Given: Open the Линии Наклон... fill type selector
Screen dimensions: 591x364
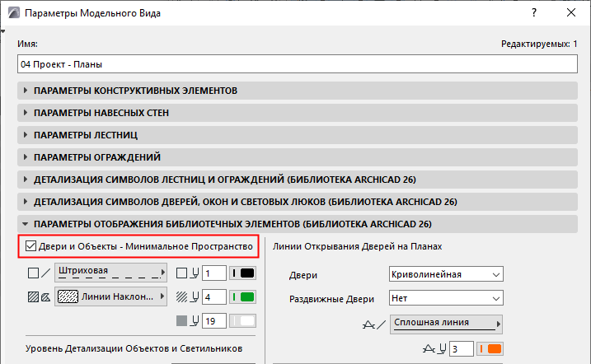Looking at the screenshot, I should coord(110,296).
